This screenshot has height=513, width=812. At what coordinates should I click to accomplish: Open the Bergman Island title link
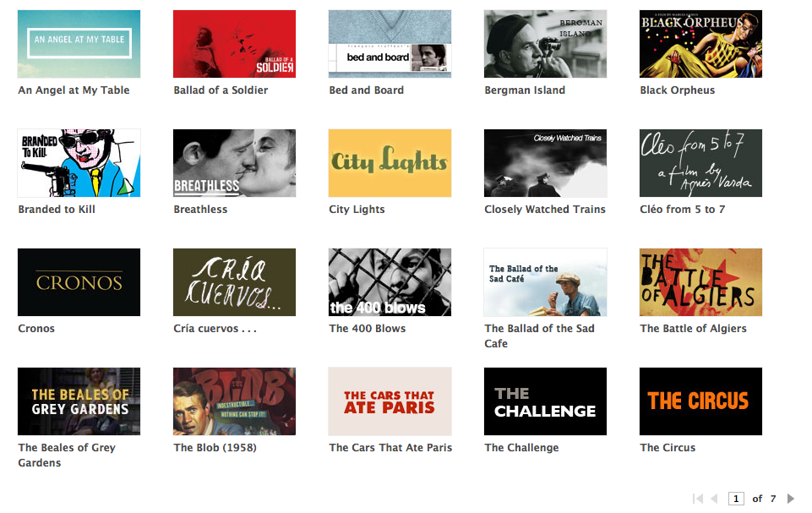click(x=525, y=90)
